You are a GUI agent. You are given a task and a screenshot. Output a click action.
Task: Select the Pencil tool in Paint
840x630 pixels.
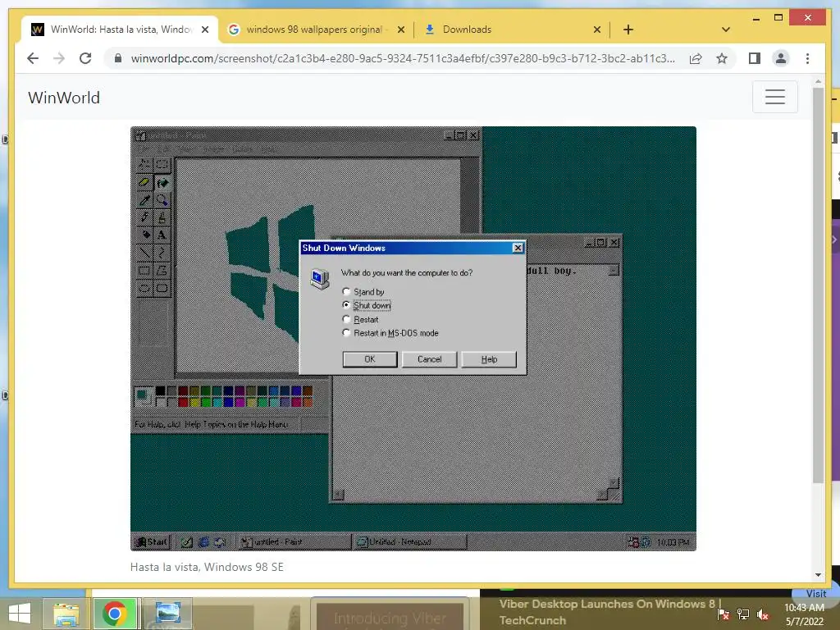coord(144,217)
